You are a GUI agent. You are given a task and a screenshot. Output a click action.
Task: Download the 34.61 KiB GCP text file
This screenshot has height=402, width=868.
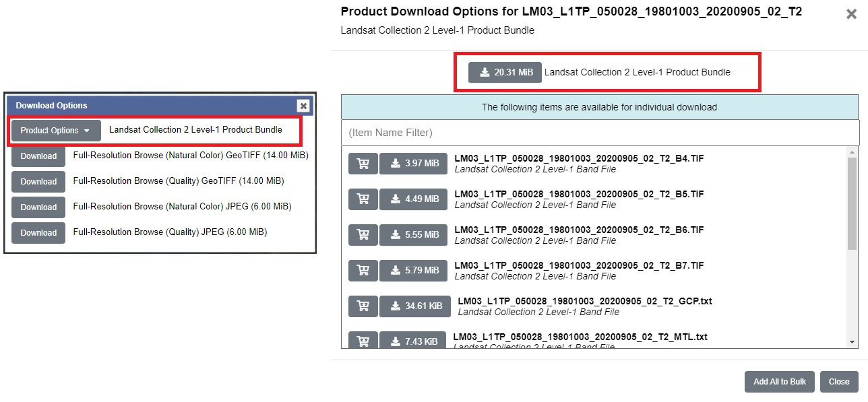coord(415,306)
